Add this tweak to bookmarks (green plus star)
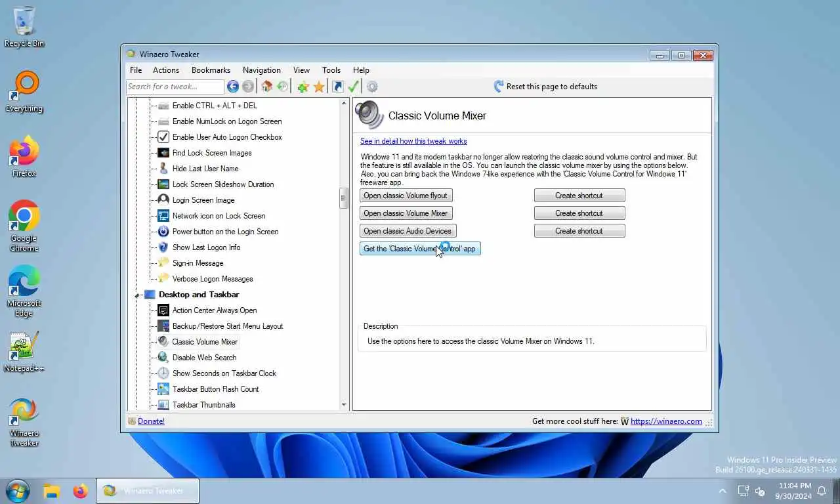The image size is (840, 504). [303, 87]
